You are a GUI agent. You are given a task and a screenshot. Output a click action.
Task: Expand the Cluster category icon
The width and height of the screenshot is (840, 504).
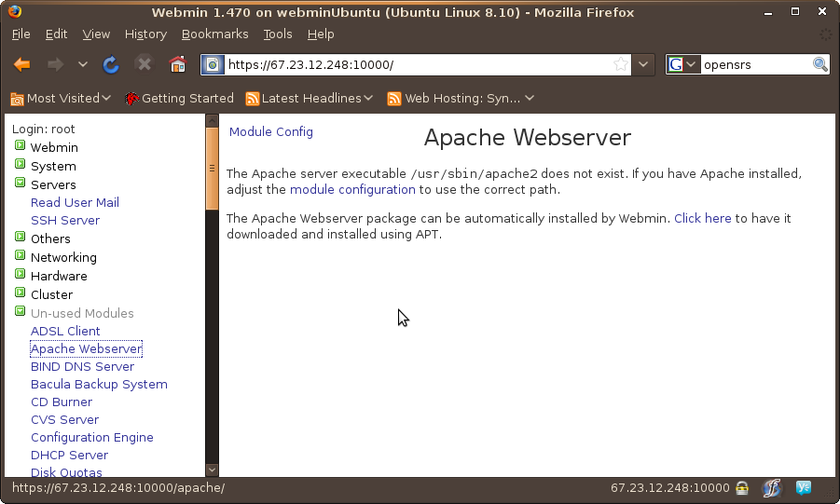(20, 293)
